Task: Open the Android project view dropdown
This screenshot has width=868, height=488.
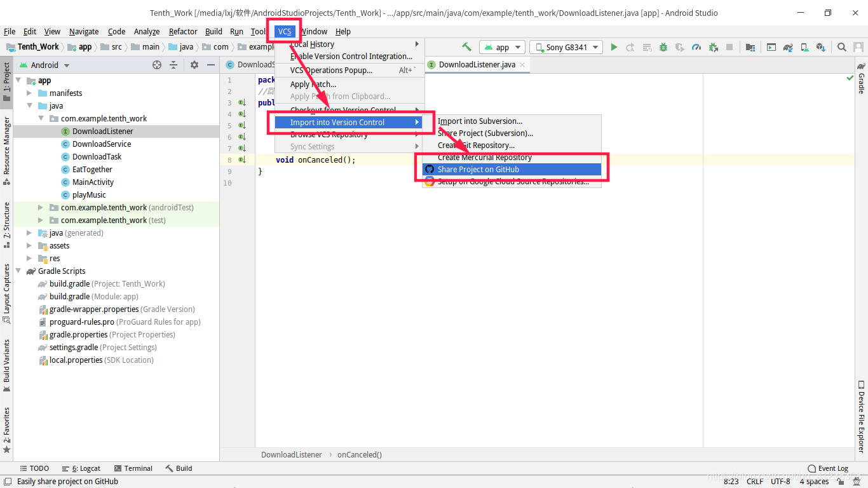Action: coord(44,65)
